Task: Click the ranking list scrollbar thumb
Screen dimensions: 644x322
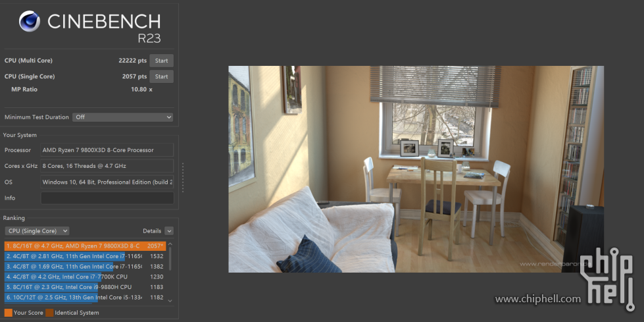Action: [x=170, y=259]
